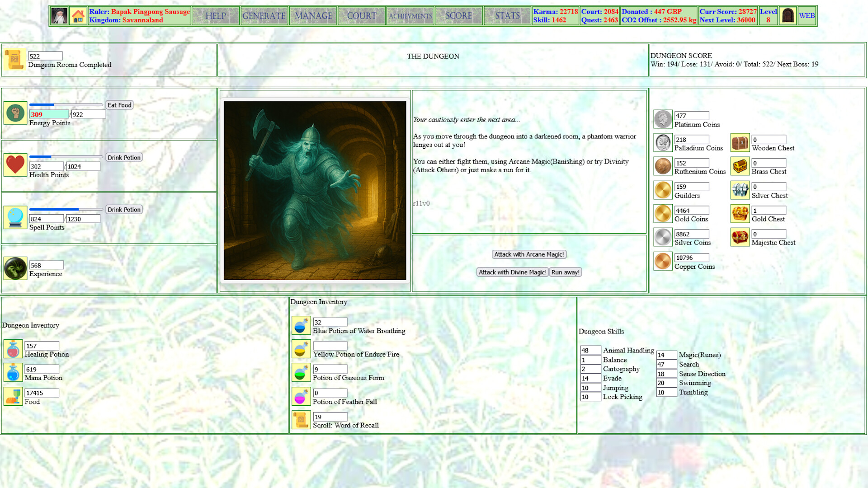Click the Health Points heart icon
Screen dimensions: 868x488
coord(15,164)
